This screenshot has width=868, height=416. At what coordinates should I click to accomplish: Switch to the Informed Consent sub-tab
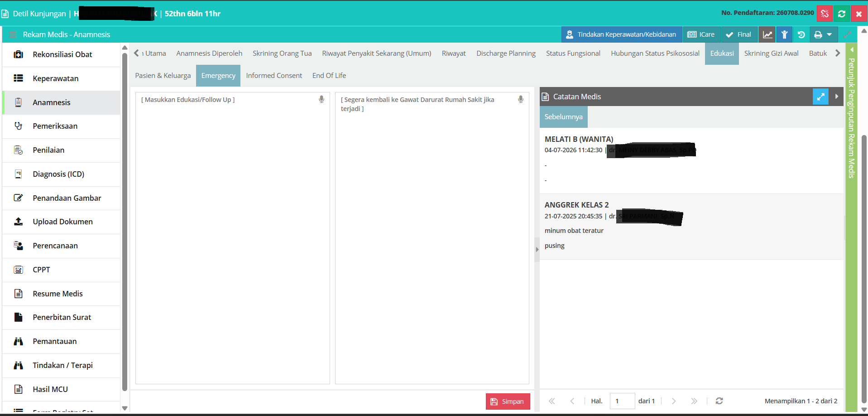(274, 76)
